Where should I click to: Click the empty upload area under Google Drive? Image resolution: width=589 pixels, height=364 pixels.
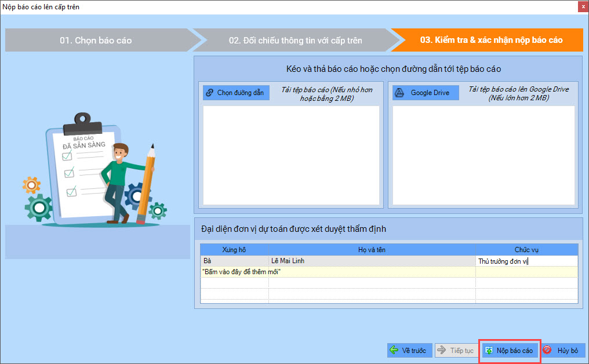pyautogui.click(x=483, y=155)
